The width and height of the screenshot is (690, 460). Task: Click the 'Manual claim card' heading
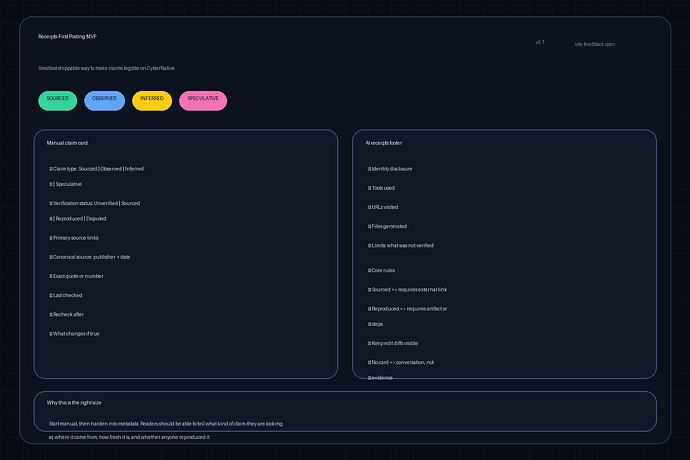pyautogui.click(x=67, y=143)
